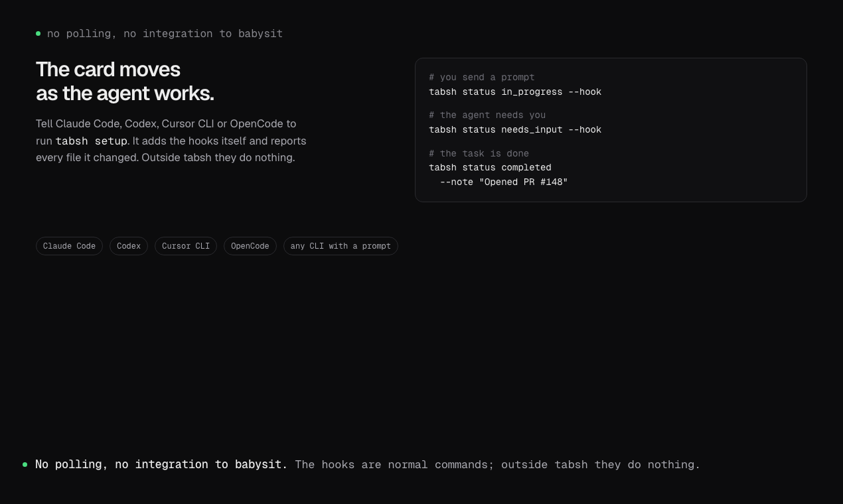Click the sentence "The hooks are normal commands; outside tabsh they do nothing."
843x504 pixels.
coord(498,465)
